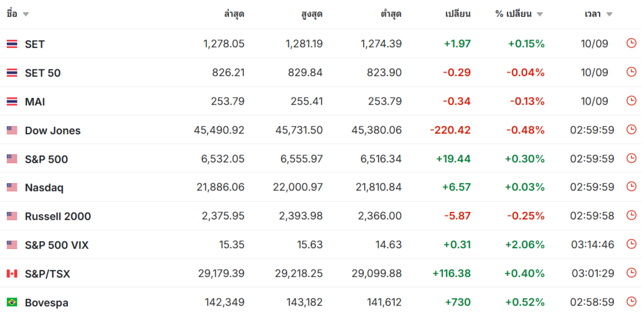644x312 pixels.
Task: Click the clock icon in Dow Jones row
Action: (x=631, y=130)
